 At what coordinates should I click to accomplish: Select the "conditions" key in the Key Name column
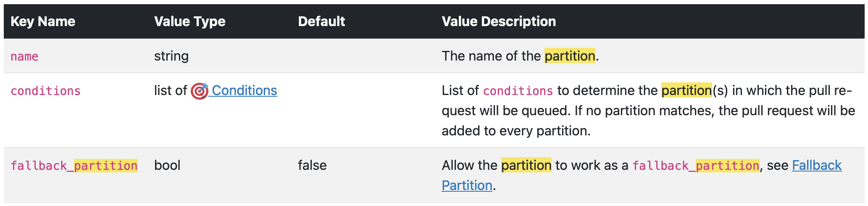tap(45, 91)
